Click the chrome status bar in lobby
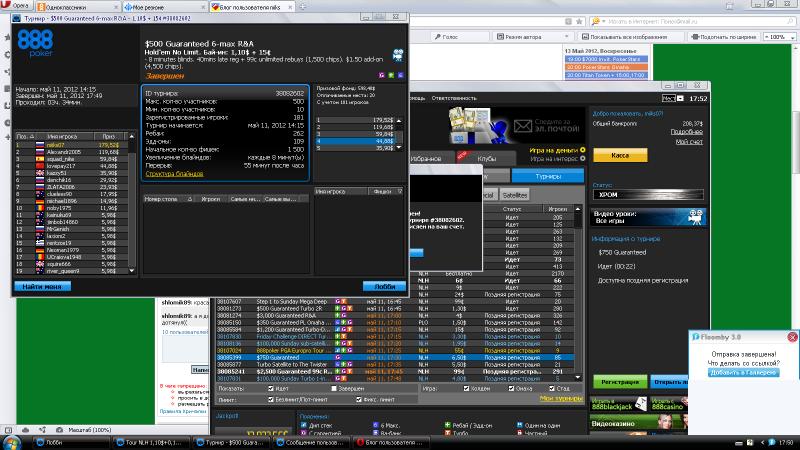This screenshot has height=450, width=800. (648, 195)
